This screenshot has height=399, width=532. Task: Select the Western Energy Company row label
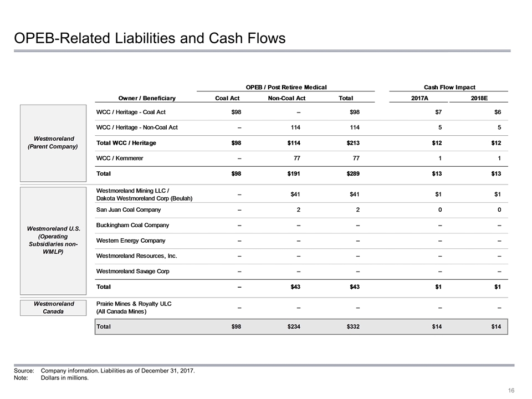tap(131, 241)
